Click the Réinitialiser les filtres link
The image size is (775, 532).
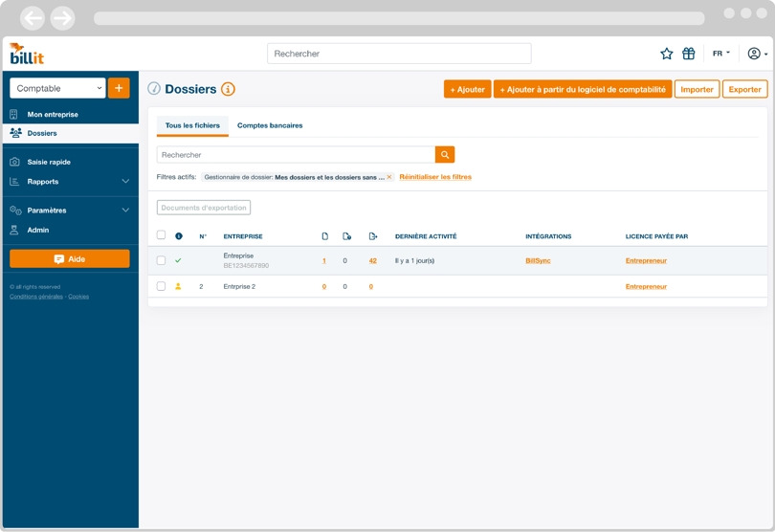click(x=435, y=177)
